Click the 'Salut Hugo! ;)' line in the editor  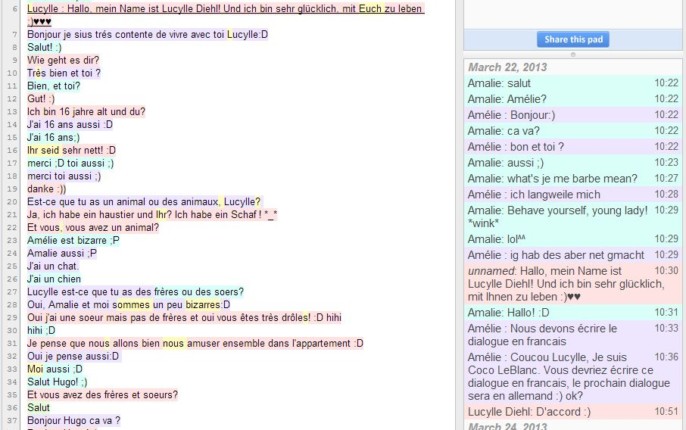click(59, 382)
